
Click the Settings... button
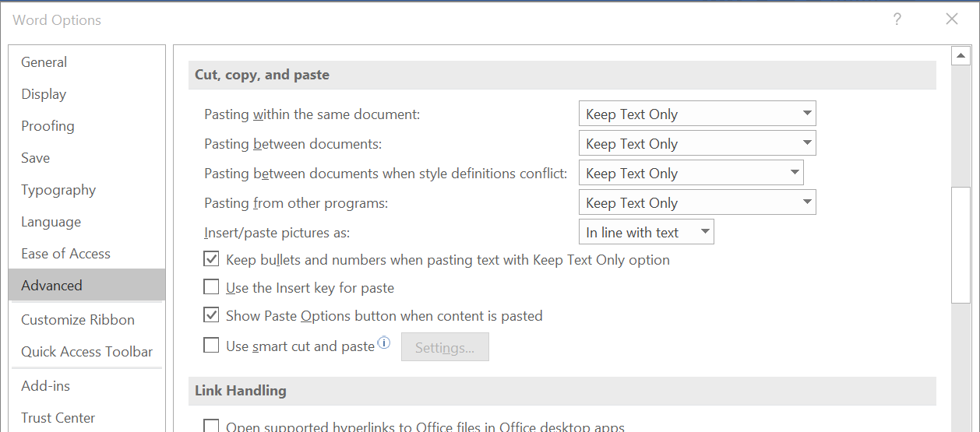tap(445, 347)
